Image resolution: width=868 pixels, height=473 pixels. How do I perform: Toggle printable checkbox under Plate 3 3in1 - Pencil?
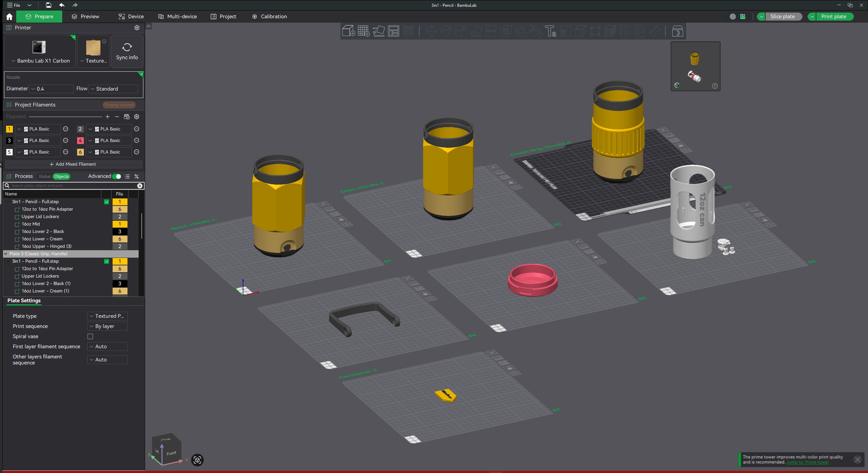pyautogui.click(x=107, y=261)
